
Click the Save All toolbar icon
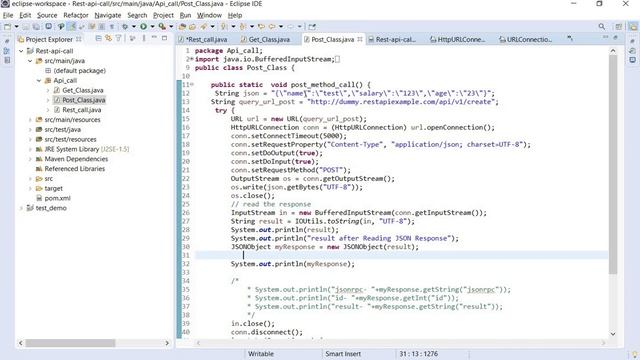click(36, 27)
